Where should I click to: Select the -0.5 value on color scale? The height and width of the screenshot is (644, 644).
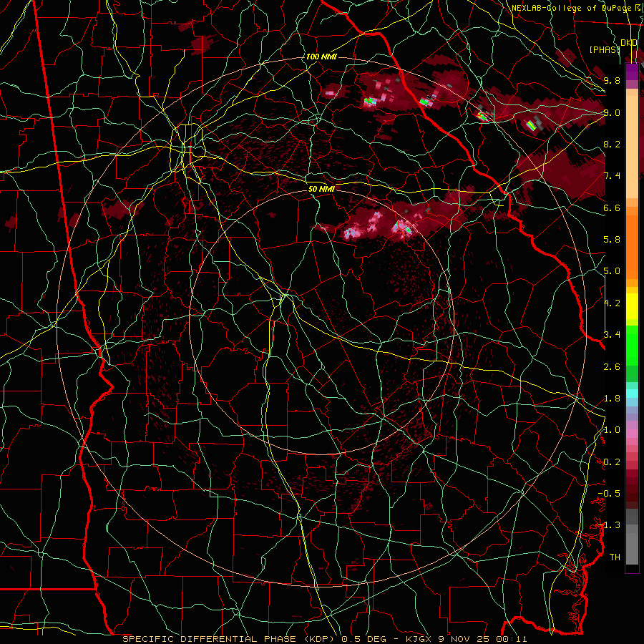(609, 494)
